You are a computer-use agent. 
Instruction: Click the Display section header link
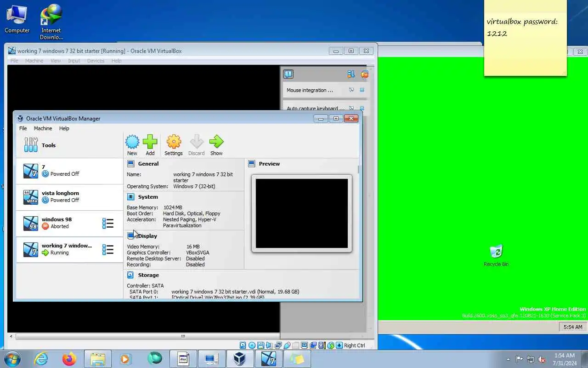(x=147, y=236)
